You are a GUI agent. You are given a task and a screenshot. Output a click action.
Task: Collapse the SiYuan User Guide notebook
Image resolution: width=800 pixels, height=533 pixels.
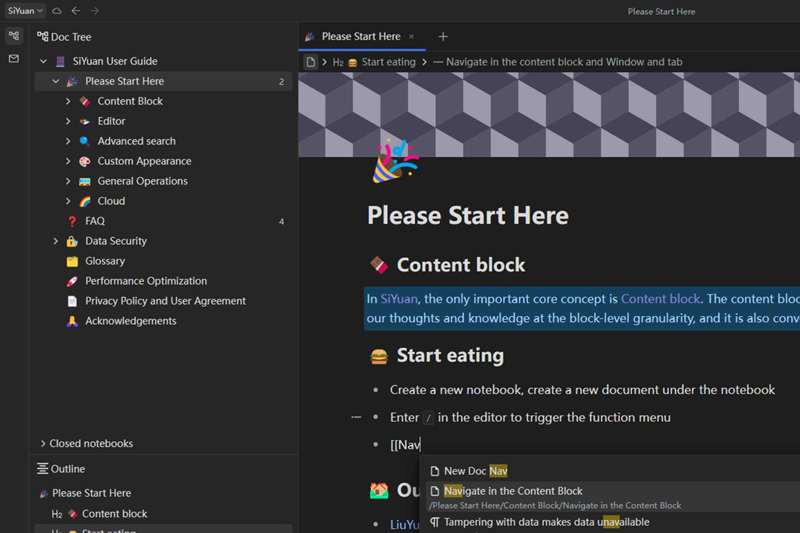coord(43,61)
